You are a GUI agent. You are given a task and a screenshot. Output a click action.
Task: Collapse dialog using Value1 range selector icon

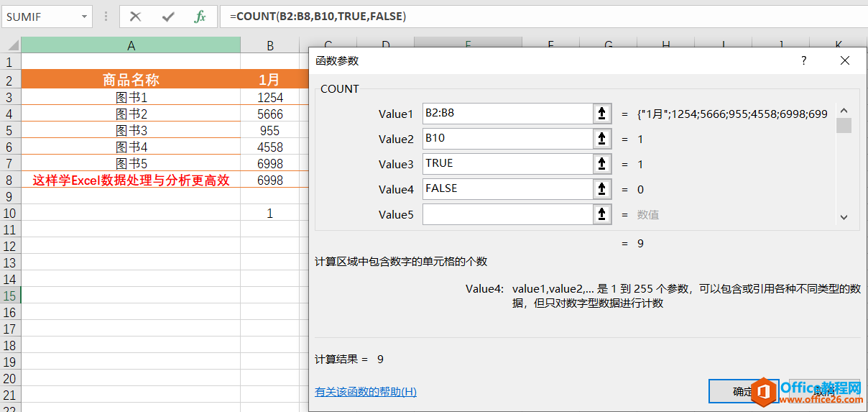601,114
